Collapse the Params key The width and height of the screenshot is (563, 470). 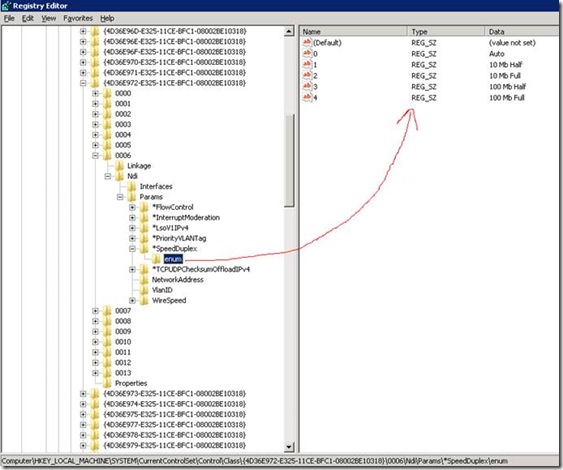(x=120, y=197)
